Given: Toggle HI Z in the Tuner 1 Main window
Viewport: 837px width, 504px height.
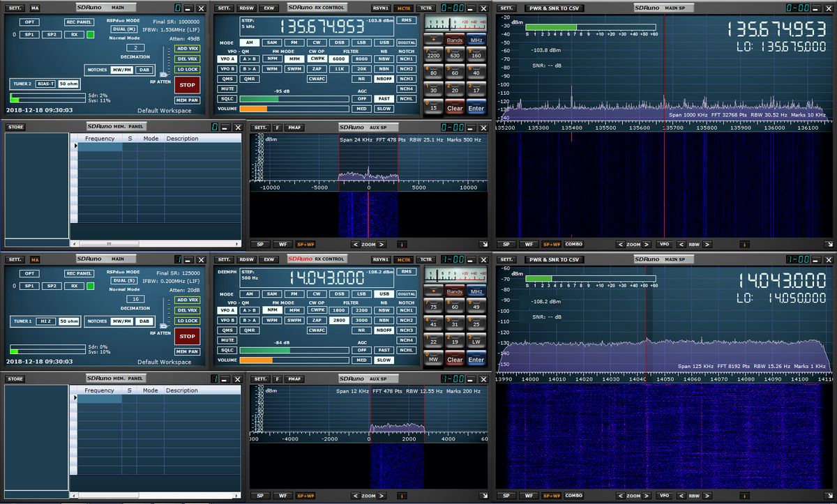Looking at the screenshot, I should (x=45, y=321).
